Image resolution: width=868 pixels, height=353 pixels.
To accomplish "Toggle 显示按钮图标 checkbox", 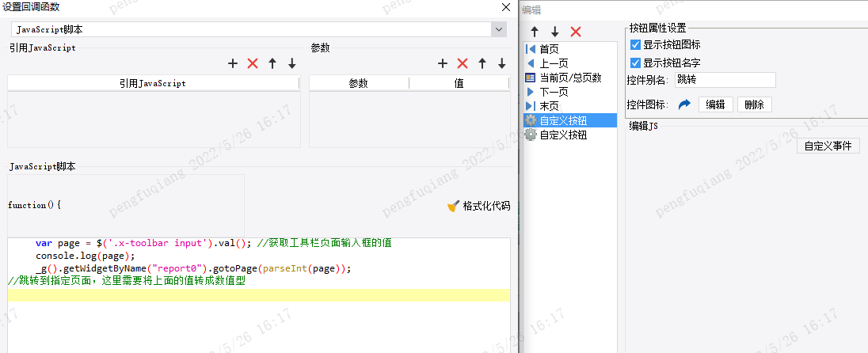I will (635, 45).
